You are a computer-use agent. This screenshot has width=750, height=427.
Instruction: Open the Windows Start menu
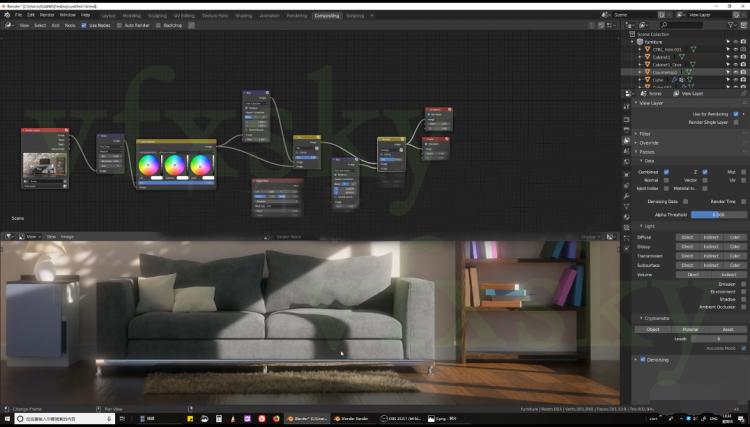click(x=7, y=419)
